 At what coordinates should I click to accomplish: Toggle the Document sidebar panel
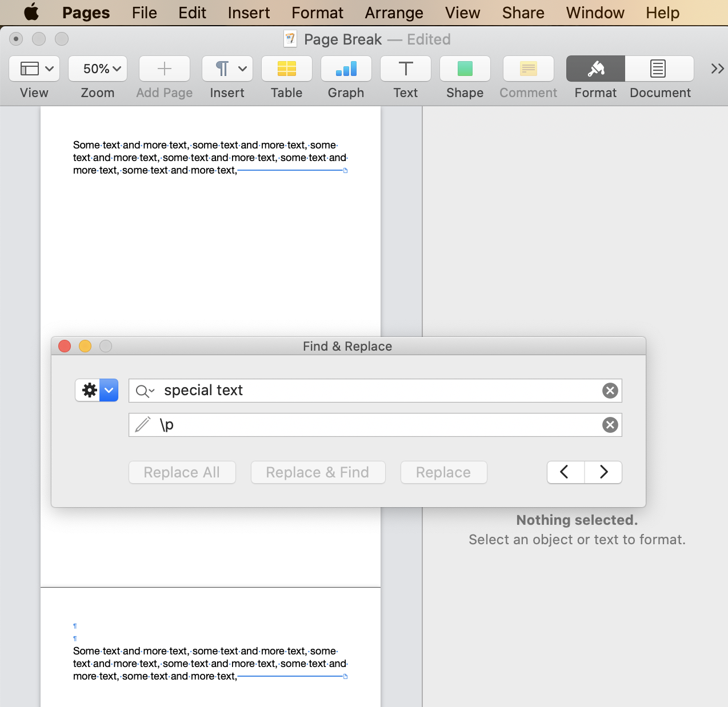tap(659, 69)
